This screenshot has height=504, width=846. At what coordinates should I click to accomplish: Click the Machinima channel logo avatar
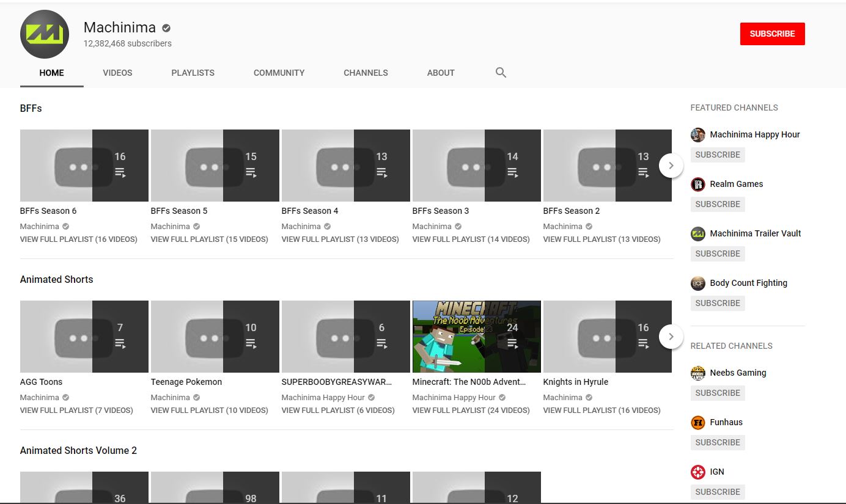44,34
